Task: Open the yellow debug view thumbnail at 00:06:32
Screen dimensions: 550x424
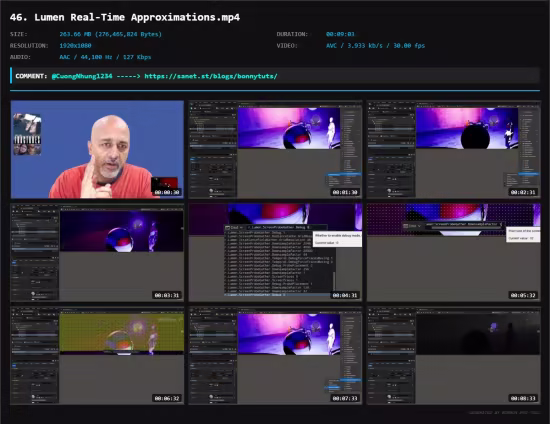Action: coord(97,356)
